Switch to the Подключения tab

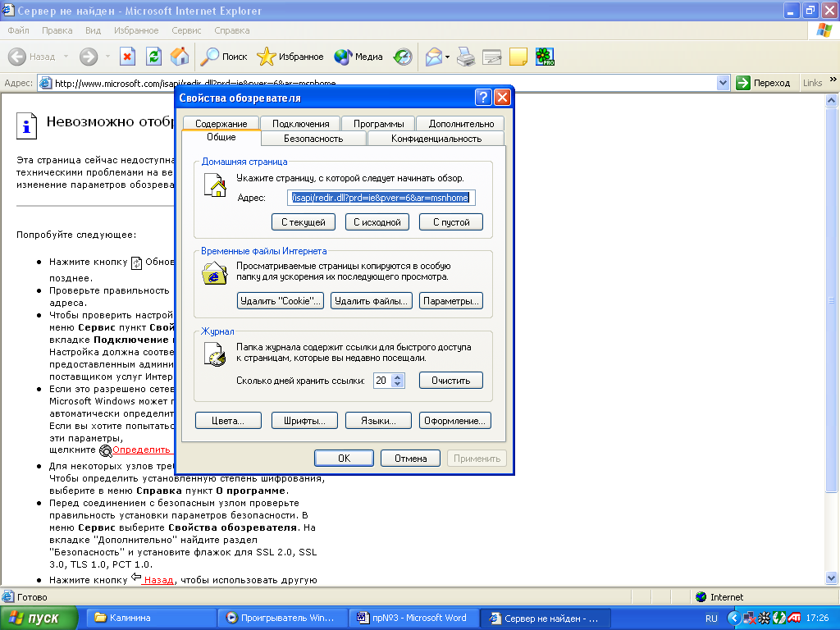pos(300,124)
